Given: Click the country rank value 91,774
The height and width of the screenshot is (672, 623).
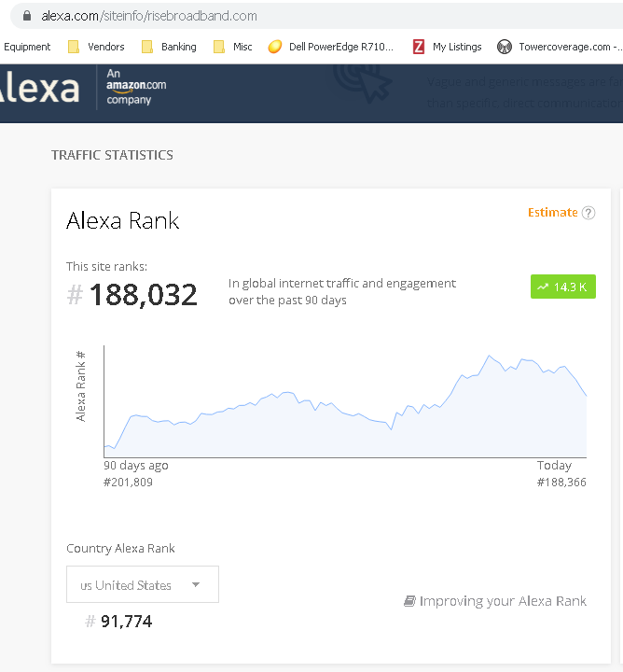Looking at the screenshot, I should (x=126, y=622).
